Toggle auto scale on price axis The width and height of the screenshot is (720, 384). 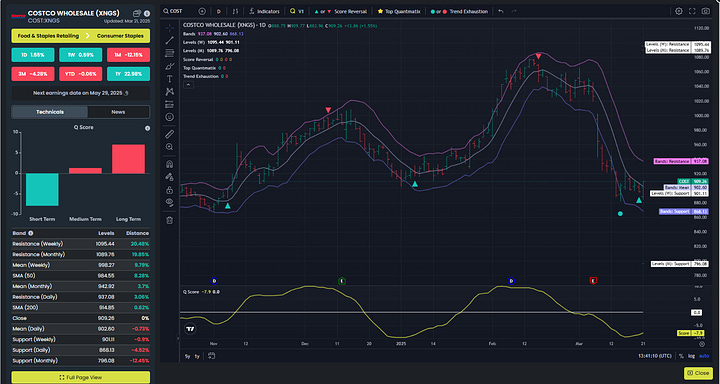[704, 356]
